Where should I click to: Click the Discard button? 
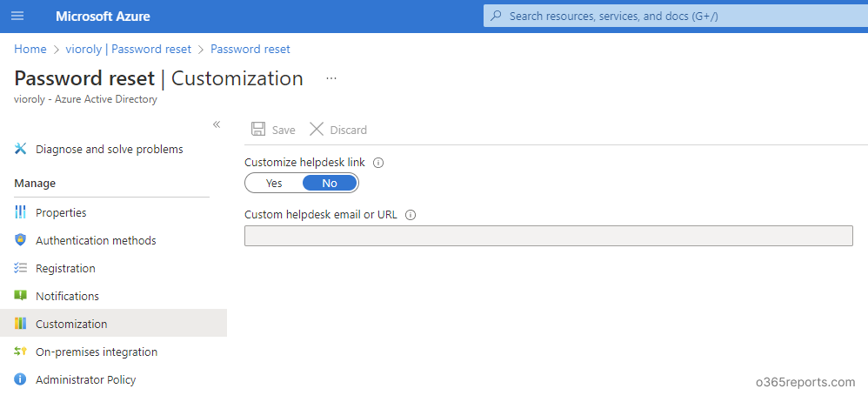click(338, 130)
